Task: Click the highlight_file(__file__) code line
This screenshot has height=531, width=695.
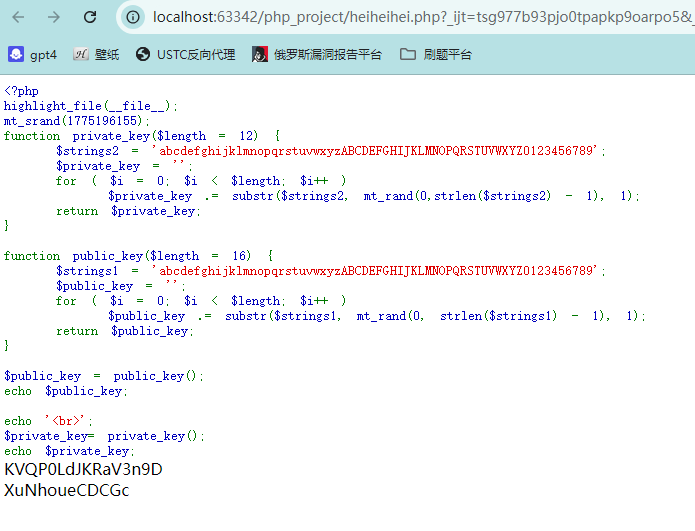Action: point(91,106)
